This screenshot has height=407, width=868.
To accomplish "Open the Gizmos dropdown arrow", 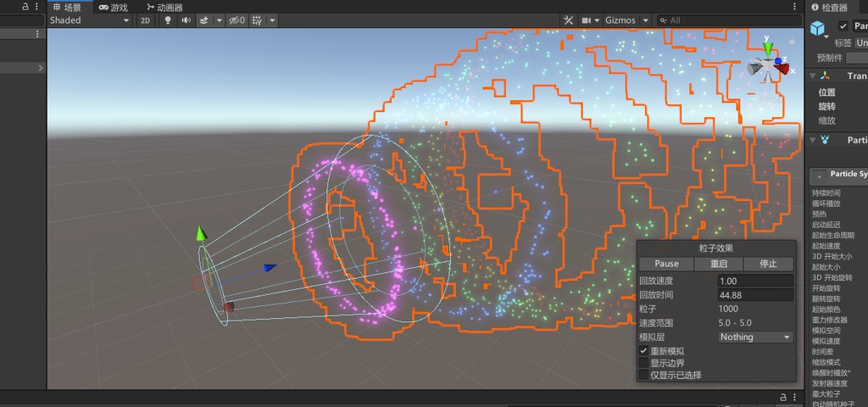I will pyautogui.click(x=645, y=20).
